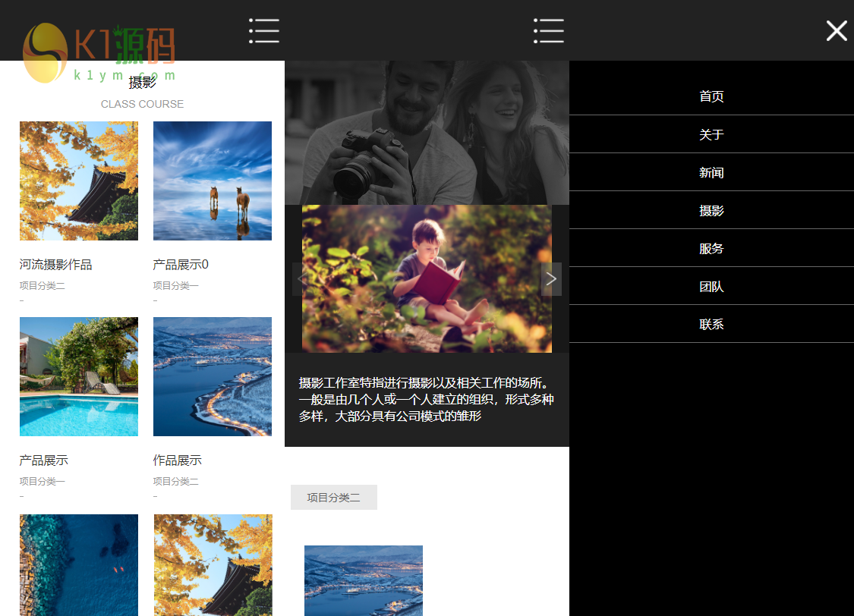The width and height of the screenshot is (854, 616).
Task: Open the hamburger menu in left panel
Action: [x=264, y=30]
